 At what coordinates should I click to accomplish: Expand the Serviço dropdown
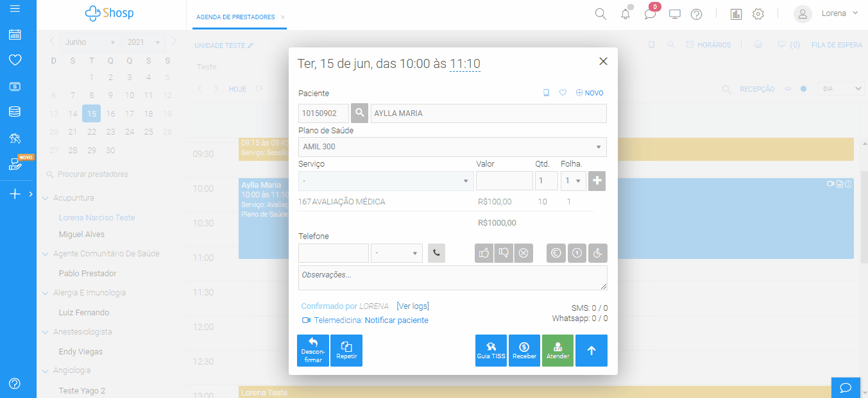(386, 181)
